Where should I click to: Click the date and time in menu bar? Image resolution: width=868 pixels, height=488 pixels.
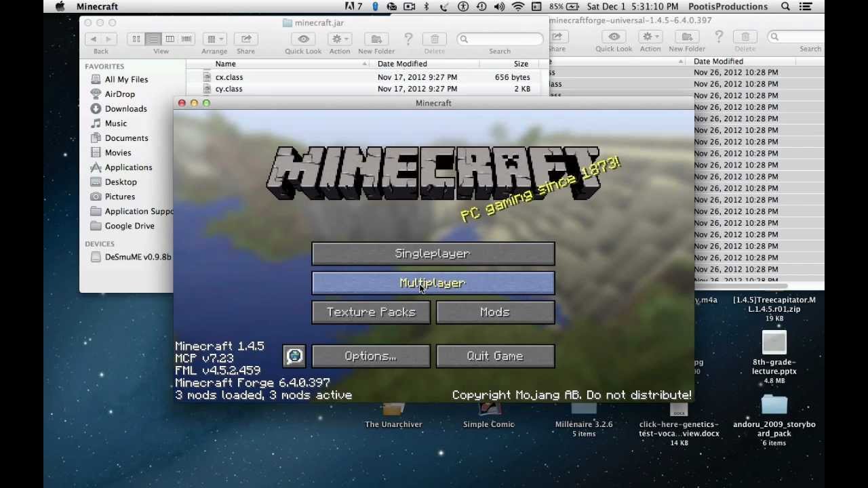[633, 7]
